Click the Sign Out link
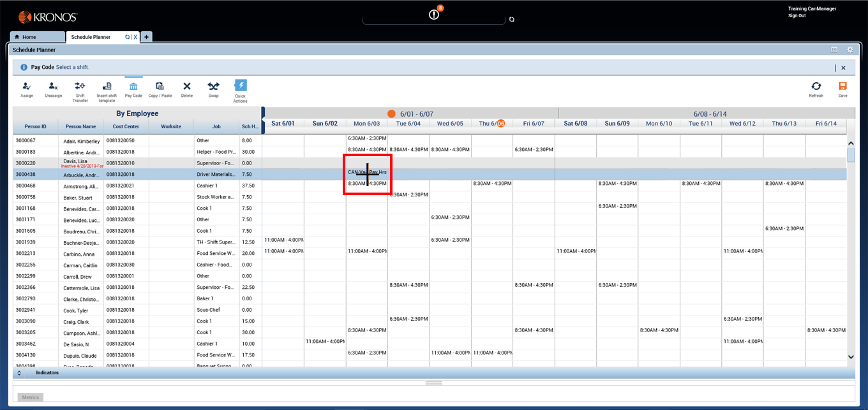The width and height of the screenshot is (868, 410). point(797,15)
